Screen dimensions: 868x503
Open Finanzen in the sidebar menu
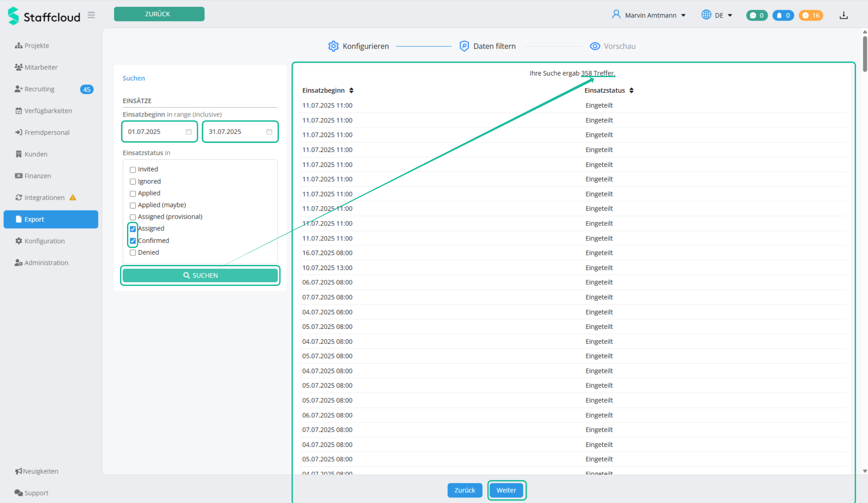38,176
